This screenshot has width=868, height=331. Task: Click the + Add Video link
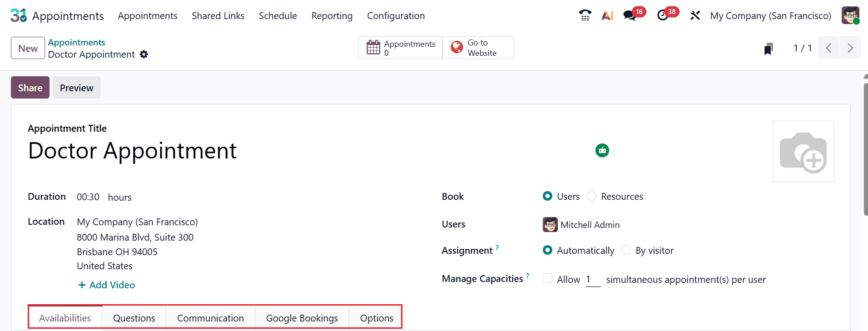(x=107, y=285)
